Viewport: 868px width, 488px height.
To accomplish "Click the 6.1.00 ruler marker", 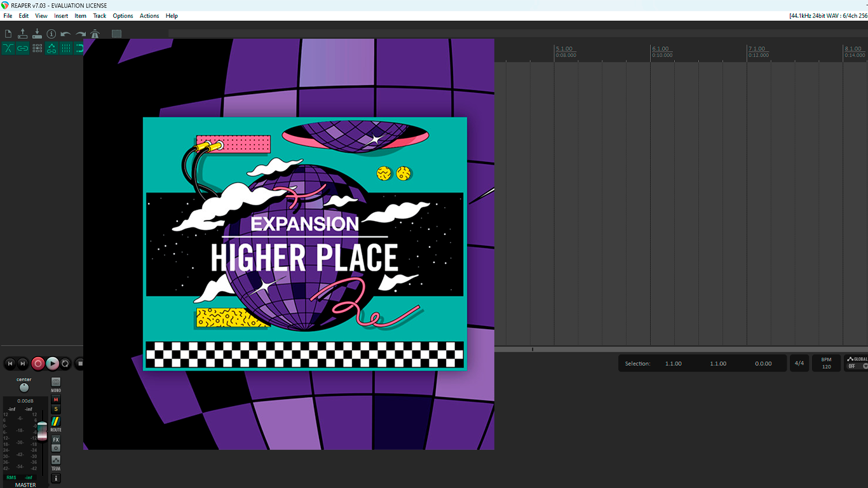I will [660, 49].
